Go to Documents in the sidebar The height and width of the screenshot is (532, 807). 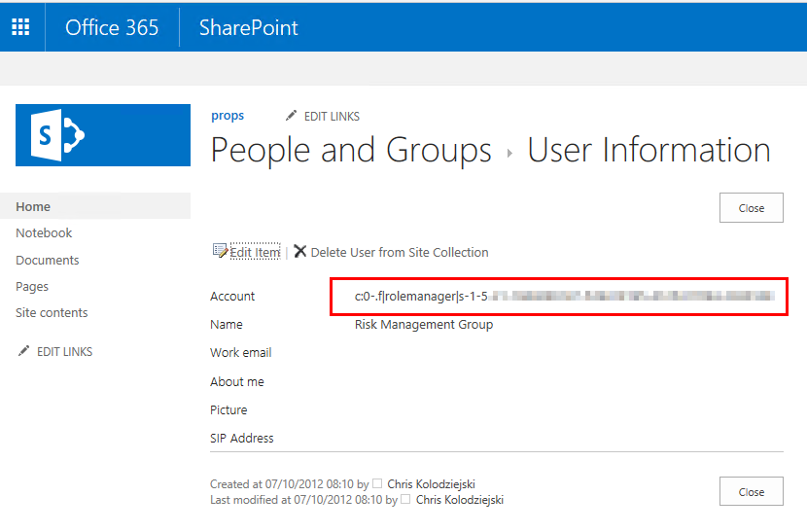click(x=48, y=260)
